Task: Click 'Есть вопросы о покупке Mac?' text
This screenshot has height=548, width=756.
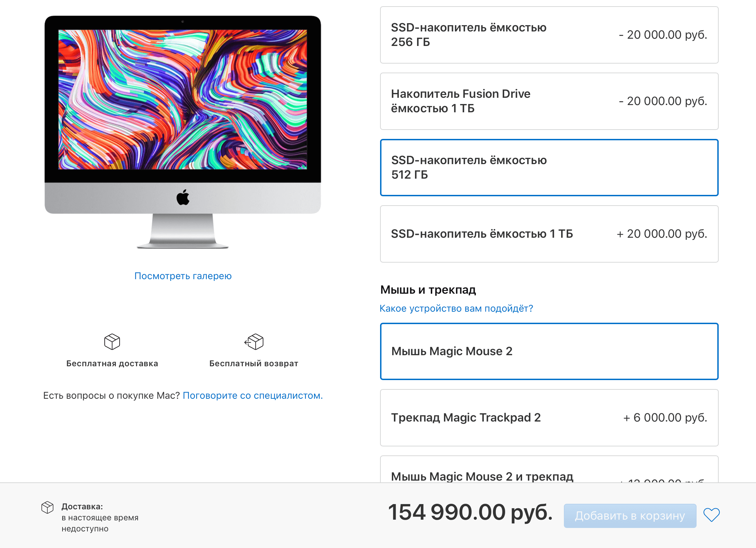Action: coord(112,396)
